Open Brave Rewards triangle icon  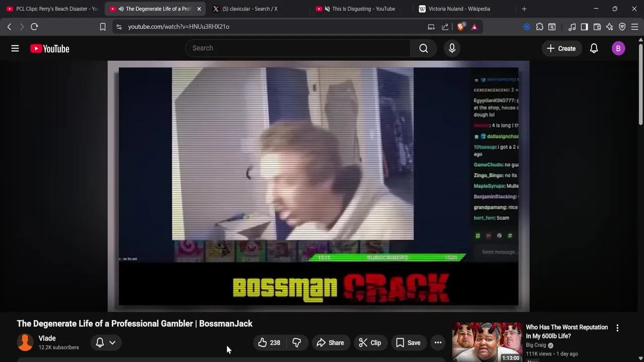click(474, 27)
